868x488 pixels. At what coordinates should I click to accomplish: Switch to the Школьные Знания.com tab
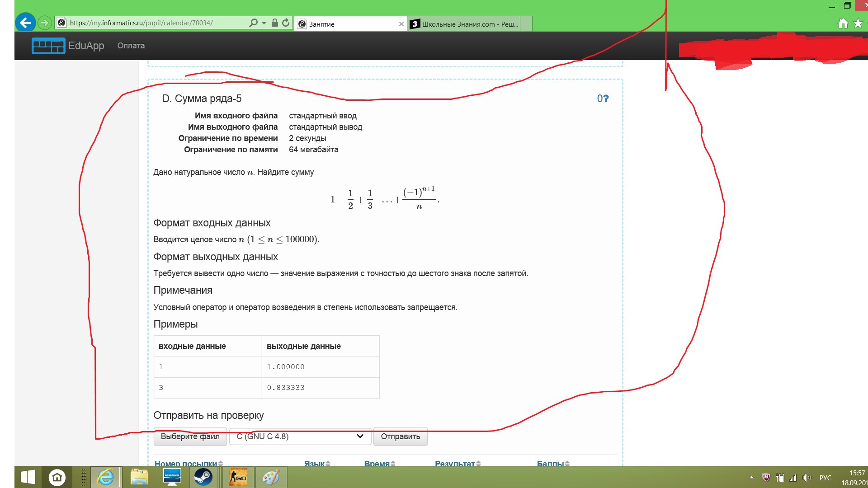(x=466, y=24)
